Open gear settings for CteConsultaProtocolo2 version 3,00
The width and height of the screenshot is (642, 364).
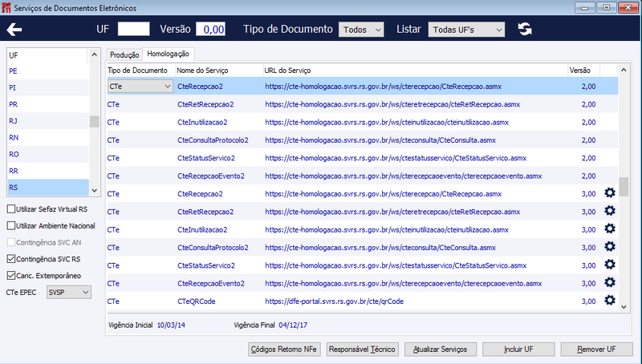(x=610, y=247)
